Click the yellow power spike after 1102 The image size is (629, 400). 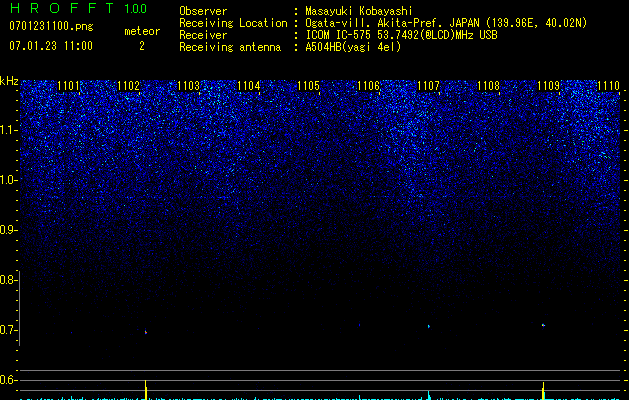click(146, 390)
